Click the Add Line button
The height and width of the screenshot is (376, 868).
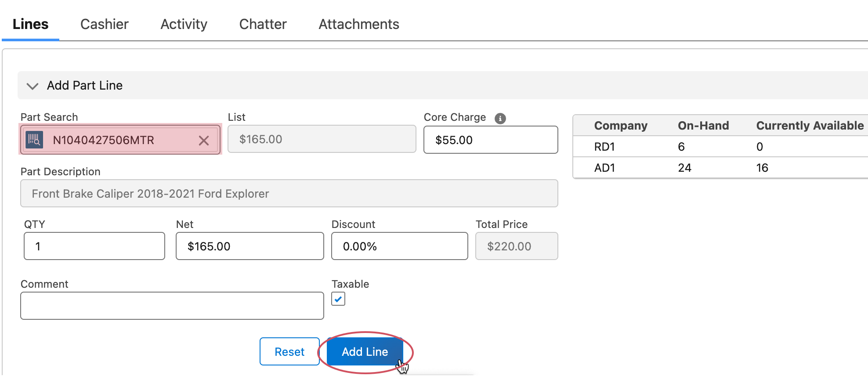[x=365, y=351]
